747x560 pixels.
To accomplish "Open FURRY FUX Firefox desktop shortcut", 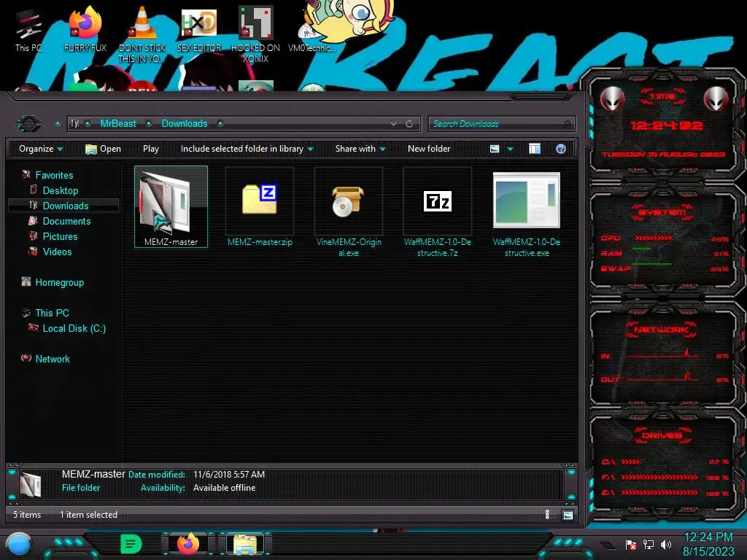I will (85, 29).
